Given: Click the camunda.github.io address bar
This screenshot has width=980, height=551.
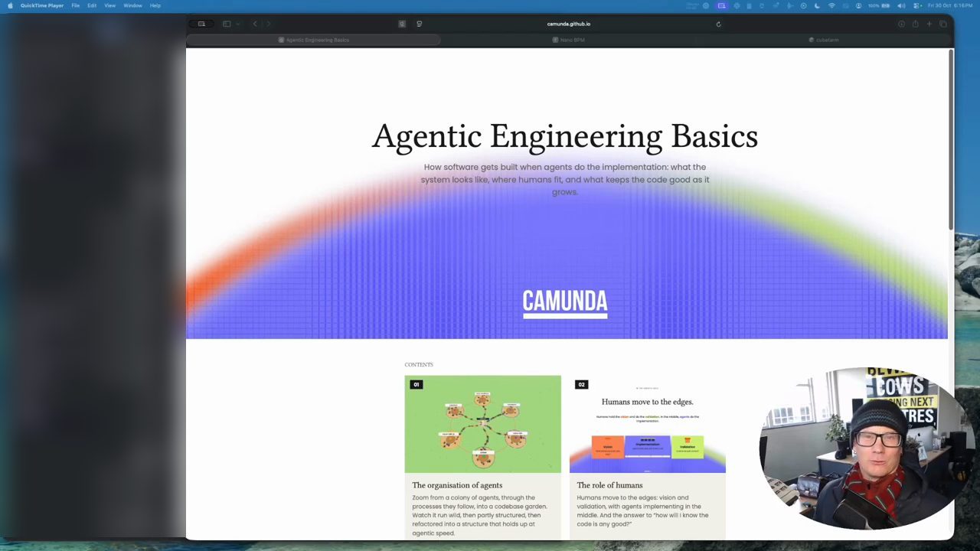Looking at the screenshot, I should [568, 24].
